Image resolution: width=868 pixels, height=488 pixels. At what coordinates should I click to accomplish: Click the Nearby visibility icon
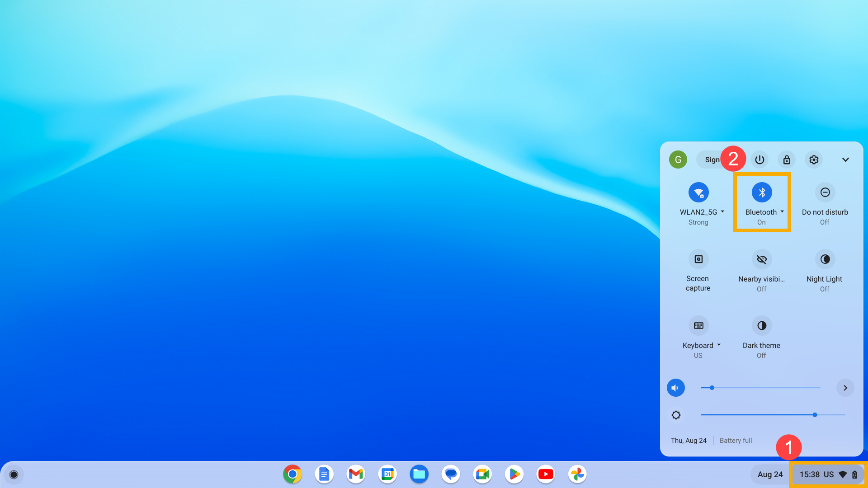[x=761, y=258]
